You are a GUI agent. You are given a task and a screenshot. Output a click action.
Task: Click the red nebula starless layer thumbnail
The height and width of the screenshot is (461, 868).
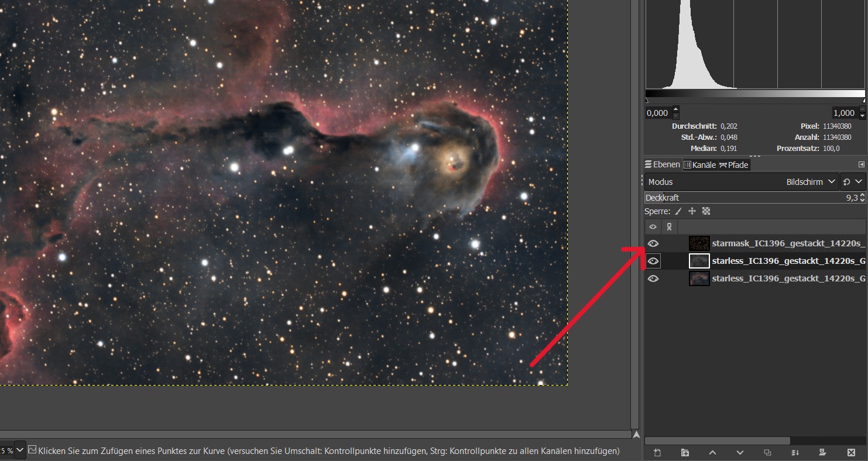pos(699,278)
